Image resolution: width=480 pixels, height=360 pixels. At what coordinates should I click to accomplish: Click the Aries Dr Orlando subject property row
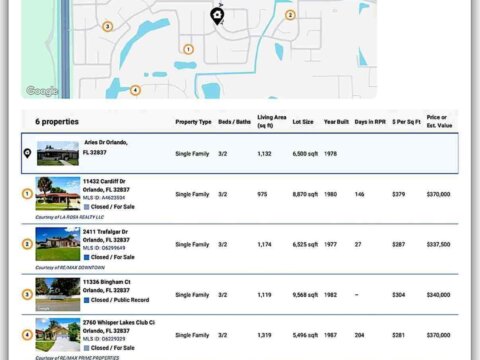(240, 153)
